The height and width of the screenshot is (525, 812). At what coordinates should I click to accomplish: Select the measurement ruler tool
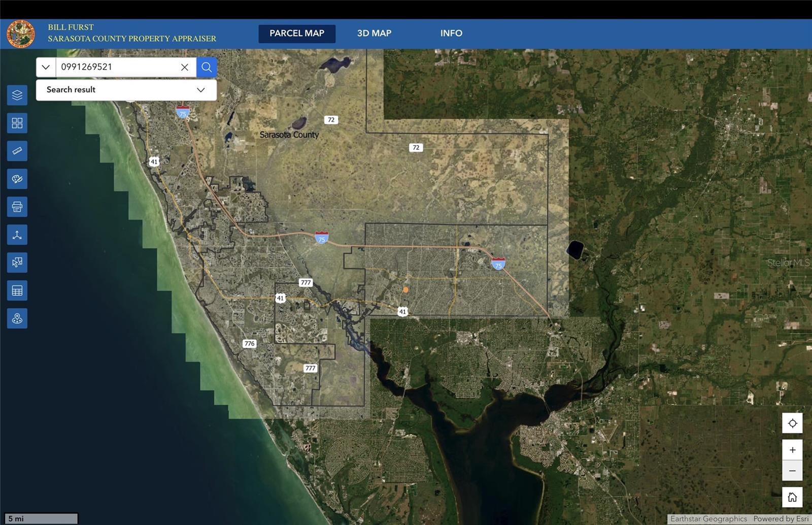(17, 150)
